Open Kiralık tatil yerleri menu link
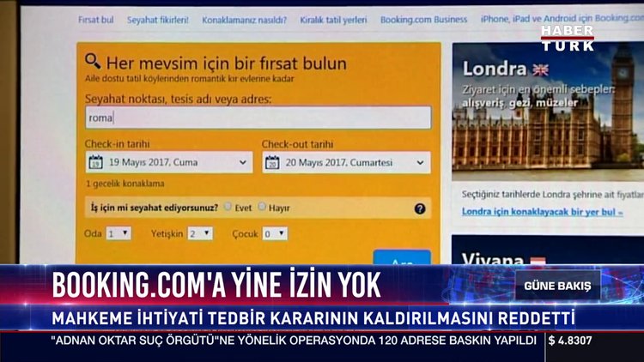 (333, 20)
